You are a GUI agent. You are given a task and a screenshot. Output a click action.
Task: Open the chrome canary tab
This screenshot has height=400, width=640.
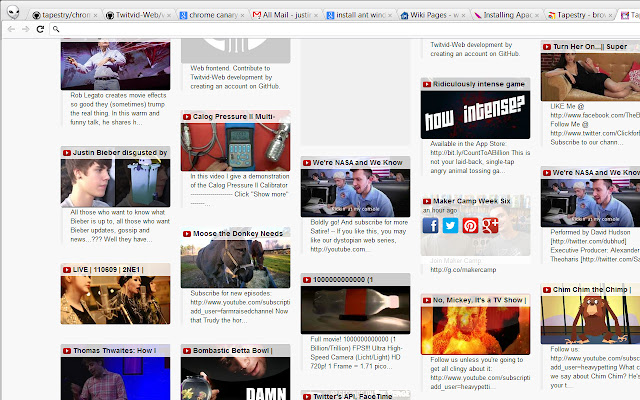212,15
